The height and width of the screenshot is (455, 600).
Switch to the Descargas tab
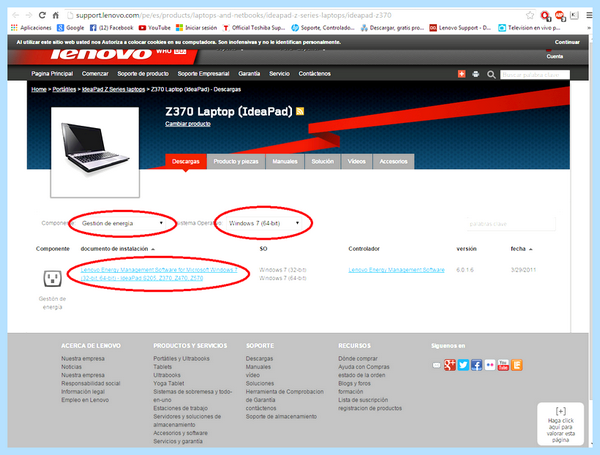186,161
